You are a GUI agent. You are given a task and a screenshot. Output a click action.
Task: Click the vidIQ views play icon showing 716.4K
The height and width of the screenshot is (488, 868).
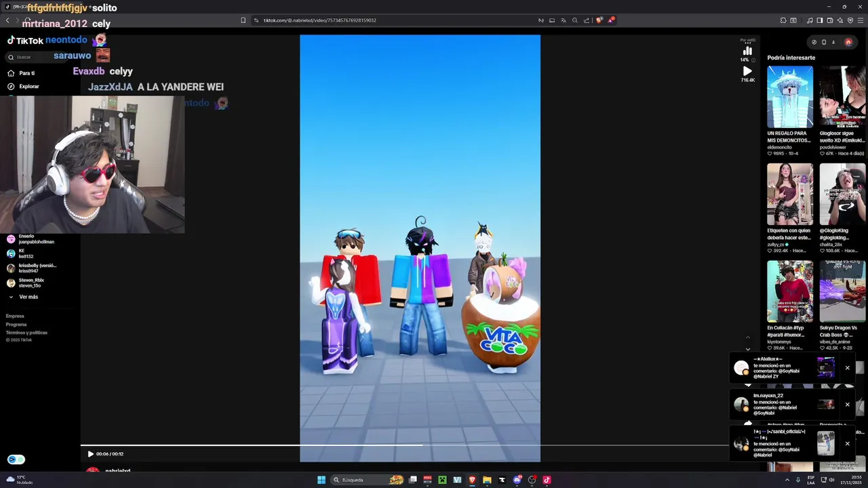[x=747, y=70]
